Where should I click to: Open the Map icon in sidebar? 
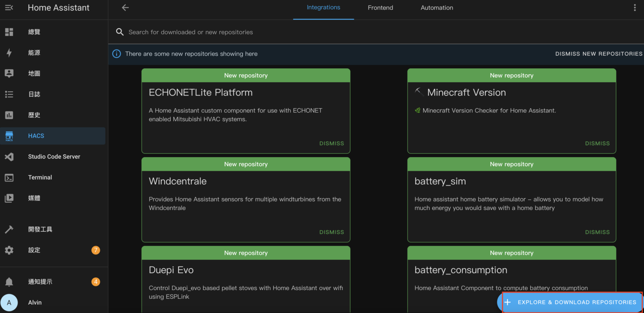(9, 73)
